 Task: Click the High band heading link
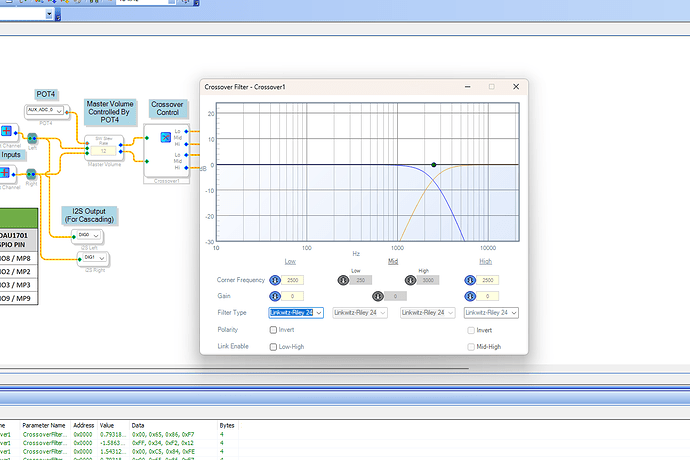pyautogui.click(x=486, y=261)
